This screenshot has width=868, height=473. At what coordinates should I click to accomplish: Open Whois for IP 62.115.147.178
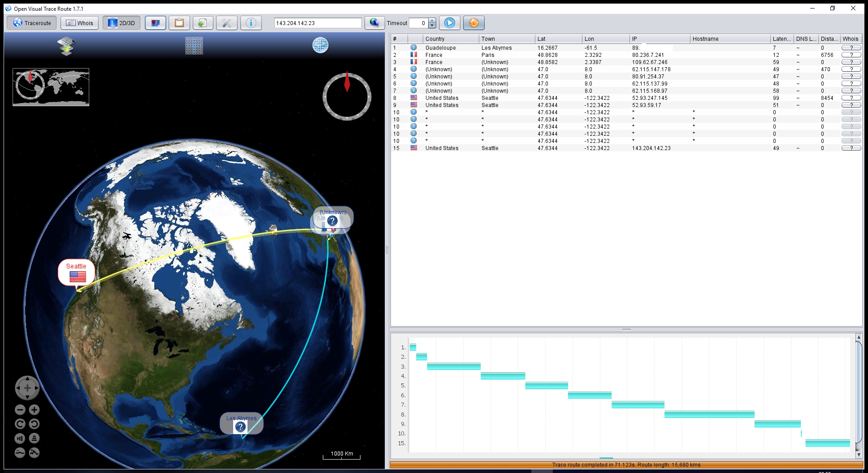click(x=851, y=69)
